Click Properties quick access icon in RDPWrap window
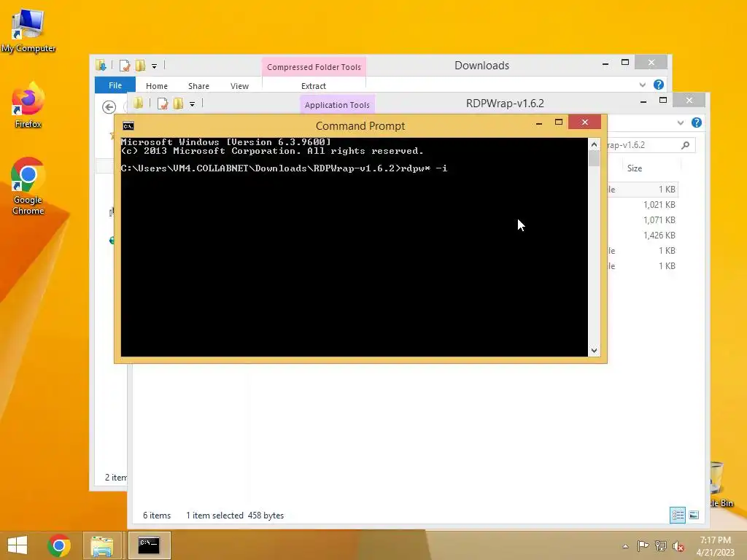 pos(163,103)
